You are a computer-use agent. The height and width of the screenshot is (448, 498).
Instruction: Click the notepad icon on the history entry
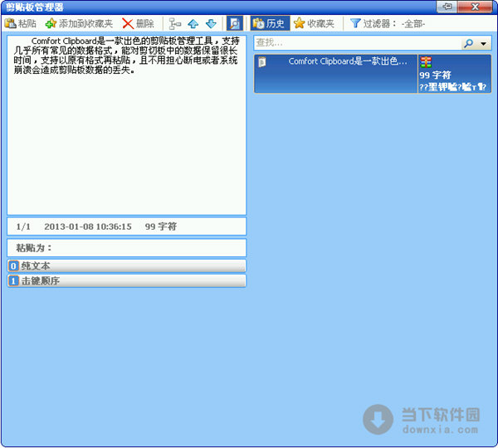[x=261, y=62]
